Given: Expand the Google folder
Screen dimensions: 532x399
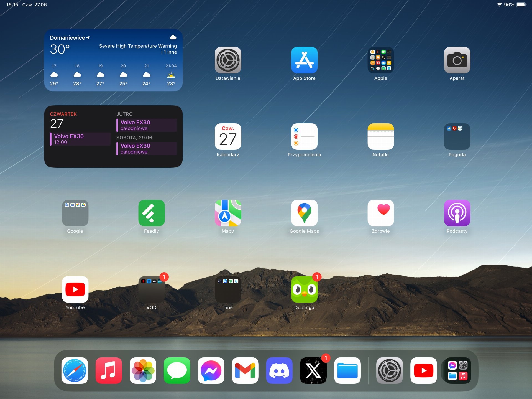Looking at the screenshot, I should (75, 213).
